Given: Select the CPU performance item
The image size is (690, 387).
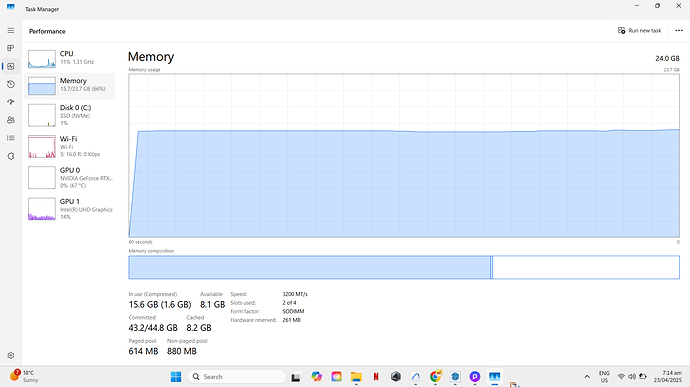Looking at the screenshot, I should [x=70, y=59].
